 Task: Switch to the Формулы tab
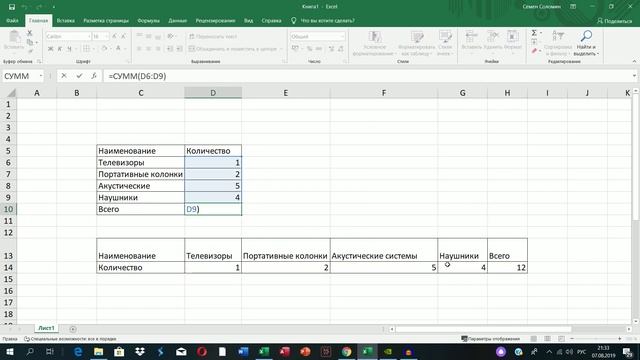pos(149,20)
